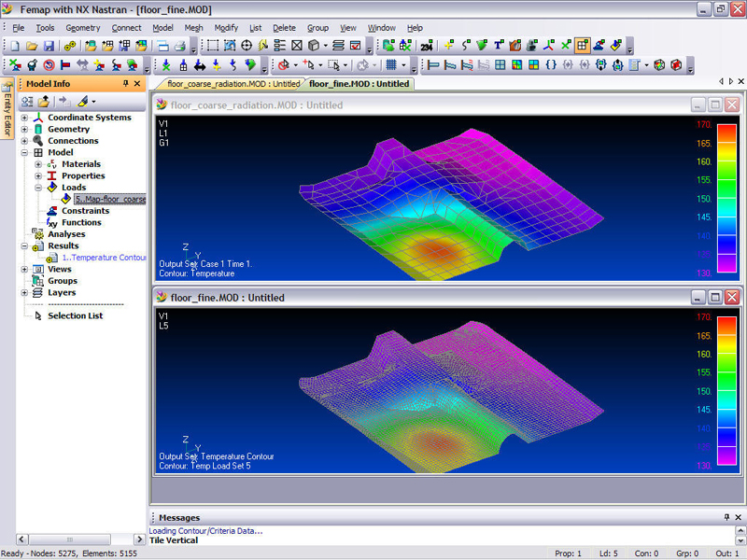Expand the Coordinate Systems tree node

(x=24, y=118)
